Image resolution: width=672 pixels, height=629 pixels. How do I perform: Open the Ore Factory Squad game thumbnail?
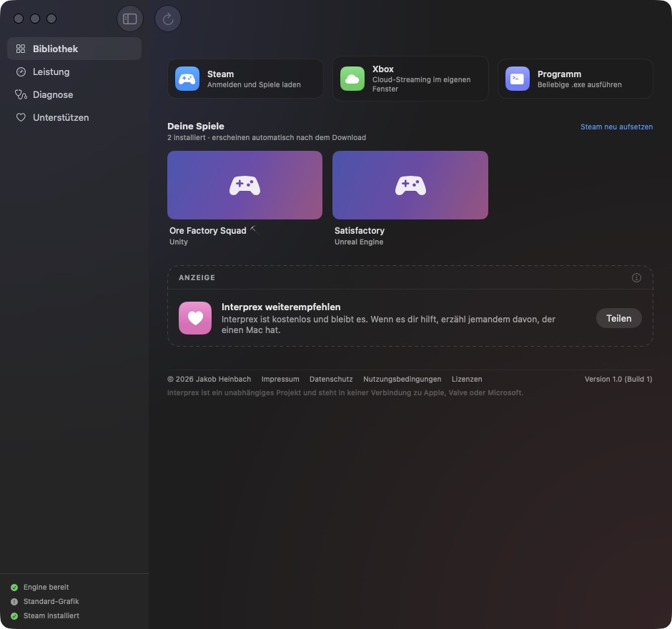tap(244, 185)
